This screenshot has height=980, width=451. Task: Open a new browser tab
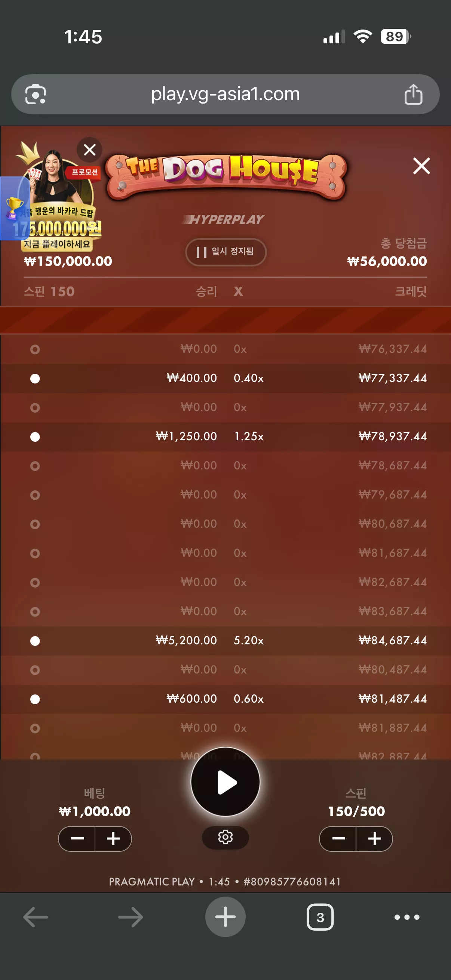click(x=225, y=917)
